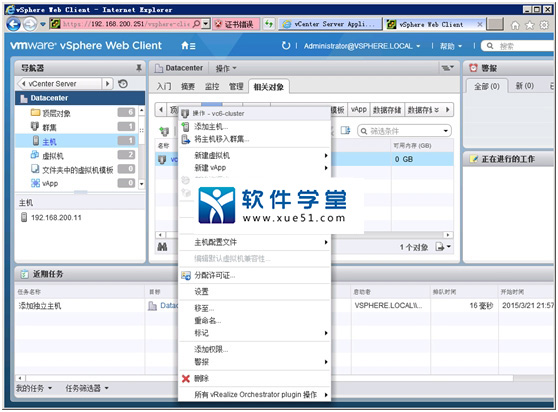This screenshot has width=558, height=412.
Task: Click host 192.168.200.11 in list
Action: (56, 217)
